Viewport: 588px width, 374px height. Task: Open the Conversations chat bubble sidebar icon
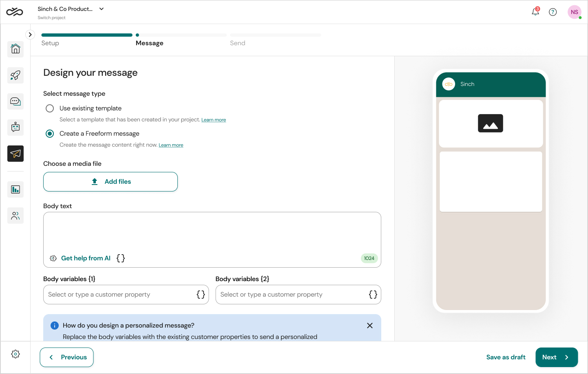point(15,101)
